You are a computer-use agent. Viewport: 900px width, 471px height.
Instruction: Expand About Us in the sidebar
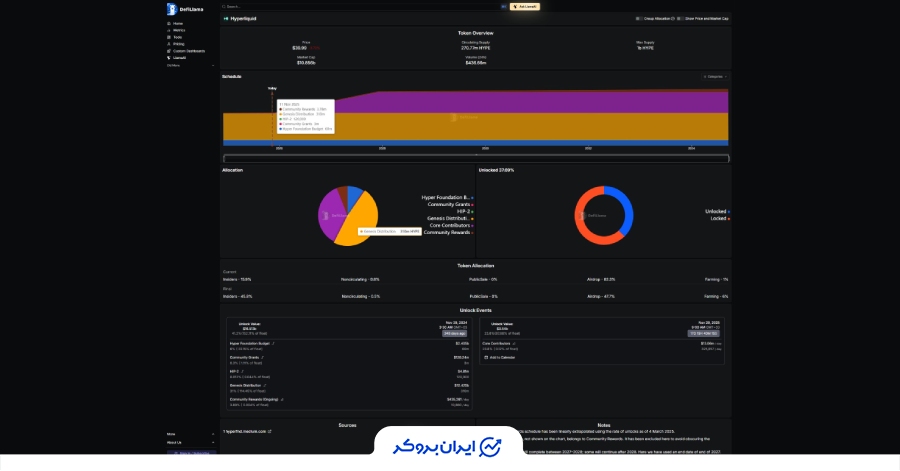[x=175, y=442]
